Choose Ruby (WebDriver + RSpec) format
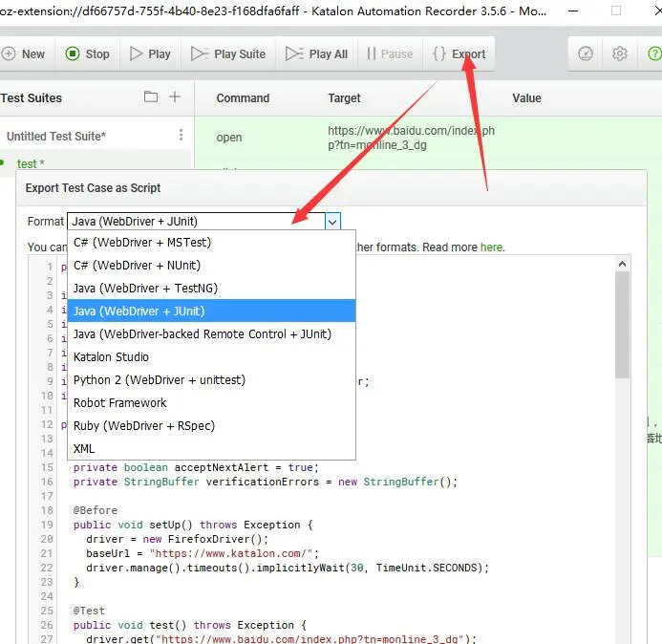 click(211, 426)
